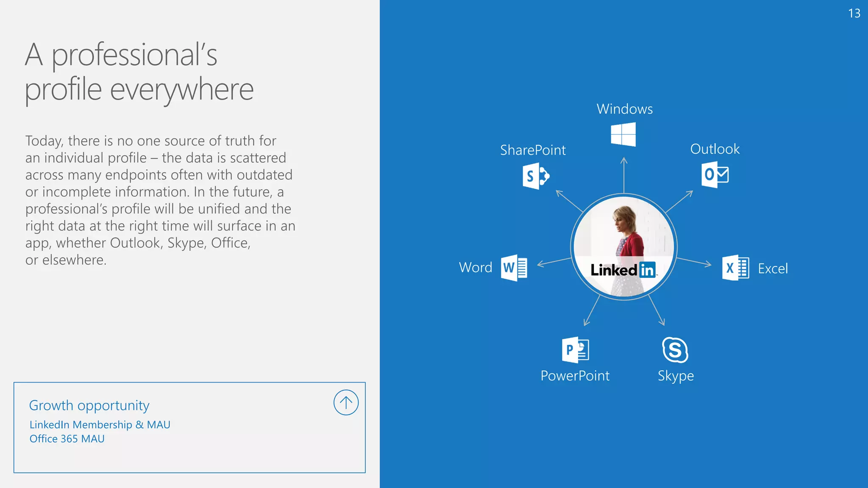868x488 pixels.
Task: Click the Windows logo icon
Action: [x=623, y=134]
